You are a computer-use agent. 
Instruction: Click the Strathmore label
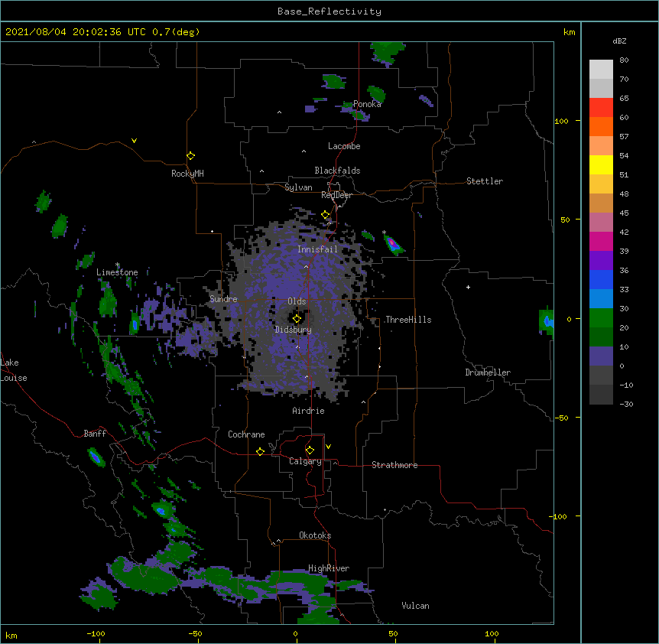(x=394, y=465)
